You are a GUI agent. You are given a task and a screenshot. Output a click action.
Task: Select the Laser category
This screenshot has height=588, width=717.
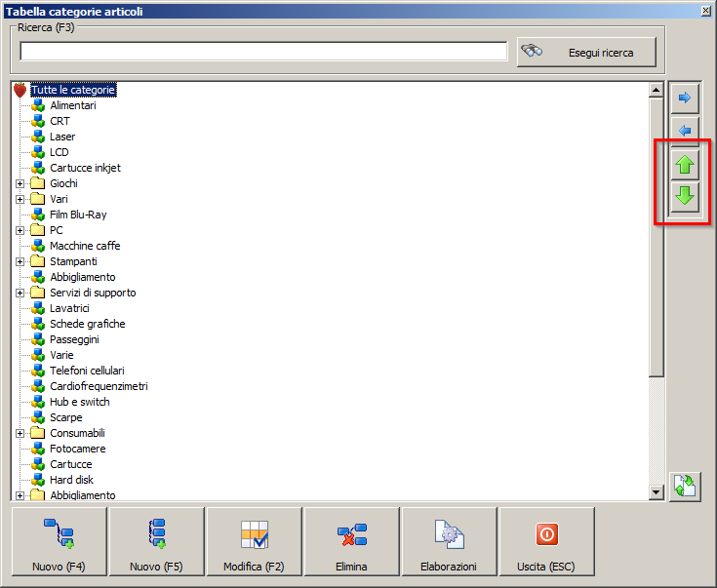point(62,137)
